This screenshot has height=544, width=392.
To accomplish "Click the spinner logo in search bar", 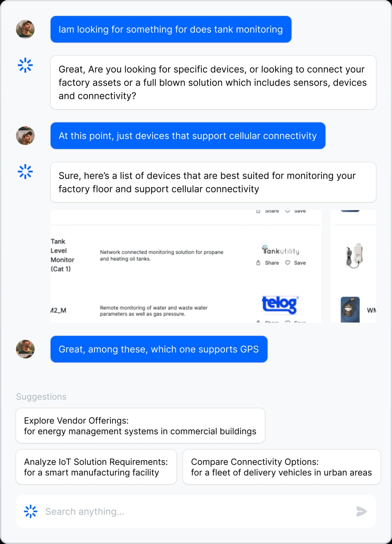I will 30,511.
